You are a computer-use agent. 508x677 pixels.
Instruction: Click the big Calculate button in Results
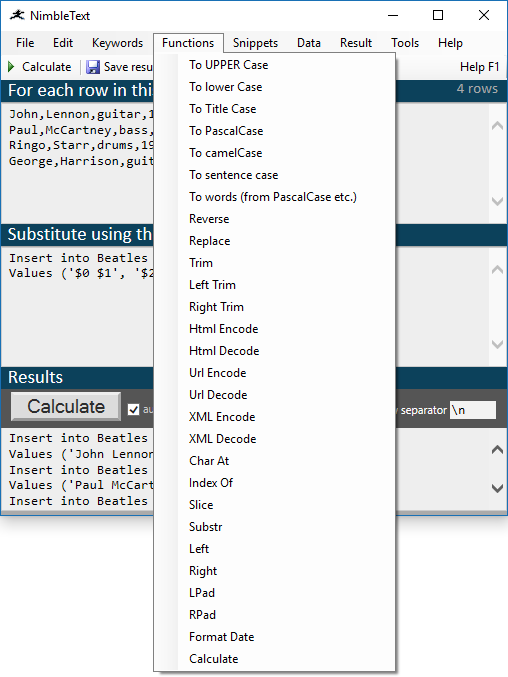point(66,407)
